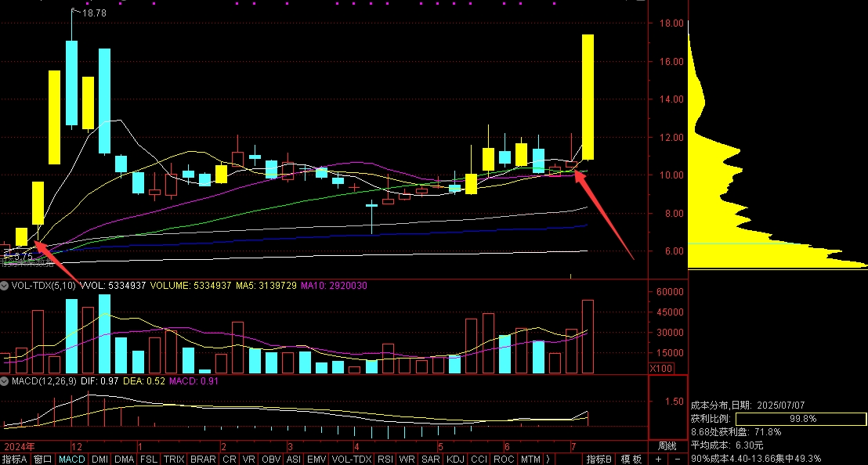Click the 18.78 high price label
Viewport: 868px width, 465px height.
[x=94, y=13]
